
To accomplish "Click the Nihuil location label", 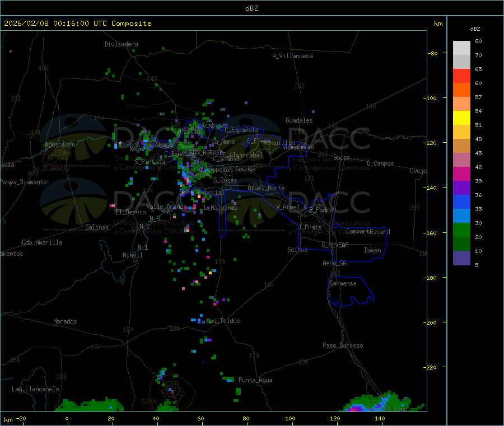I will [x=133, y=255].
